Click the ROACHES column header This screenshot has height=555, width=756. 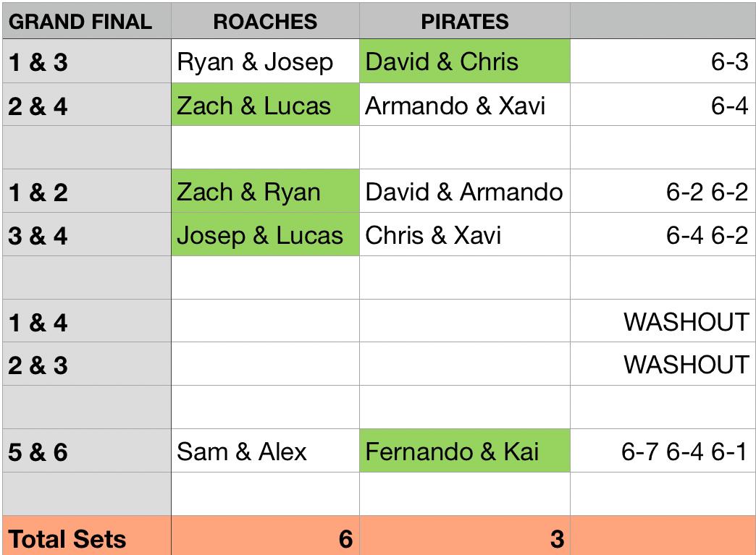265,21
